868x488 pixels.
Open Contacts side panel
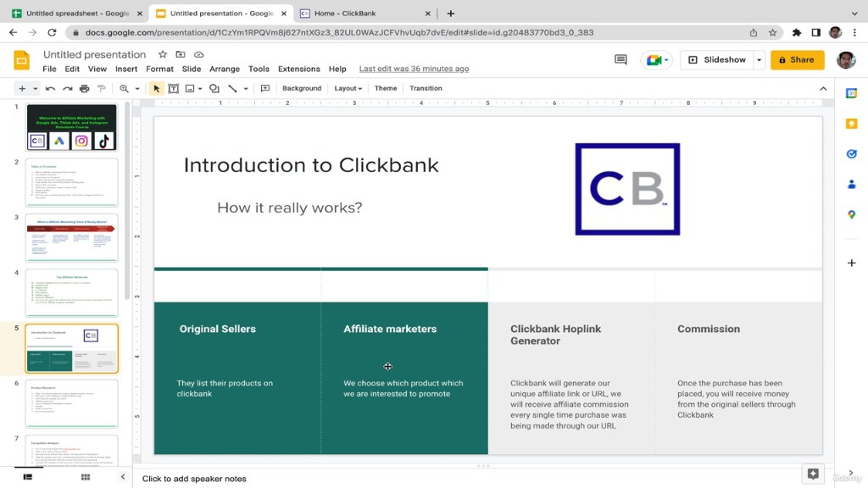tap(851, 184)
